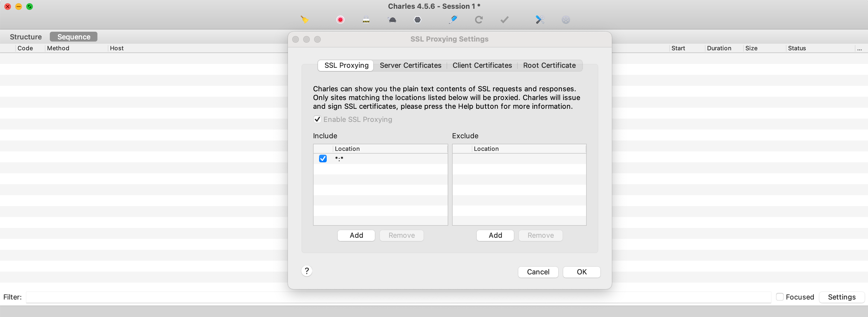Image resolution: width=868 pixels, height=317 pixels.
Task: Enable the Focused filter checkbox
Action: (x=779, y=297)
